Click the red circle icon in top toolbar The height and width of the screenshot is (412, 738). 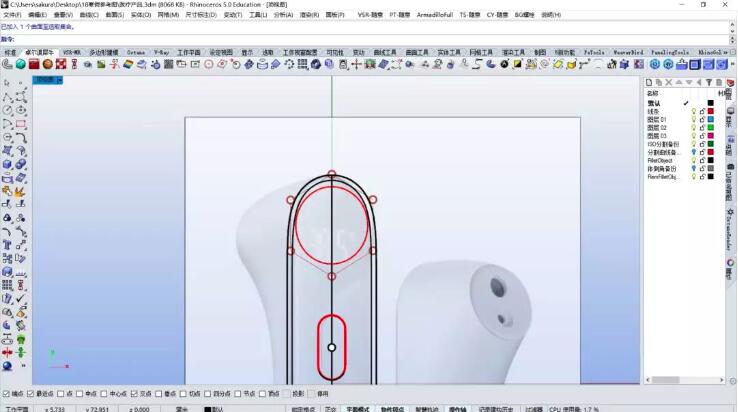click(209, 65)
